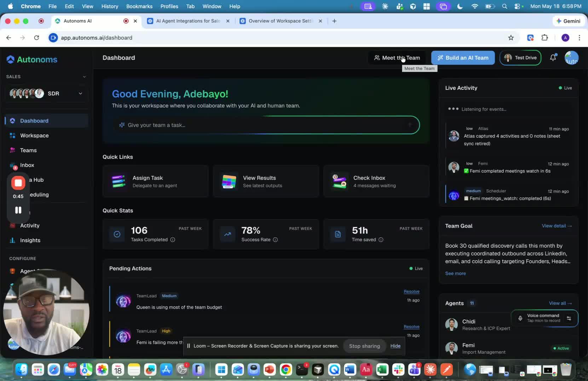Open voice command settings sliders icon
The image size is (588, 381).
(x=569, y=318)
